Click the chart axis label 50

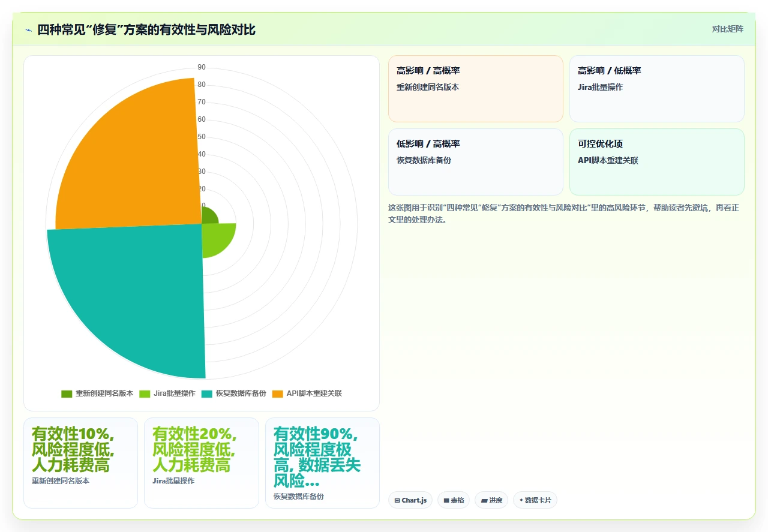pos(202,137)
